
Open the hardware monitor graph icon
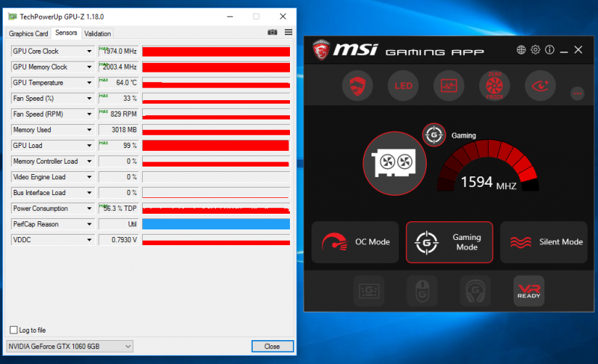point(449,86)
